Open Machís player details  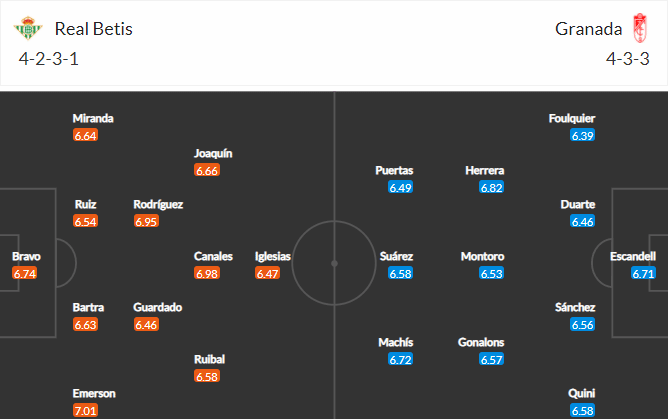[396, 342]
